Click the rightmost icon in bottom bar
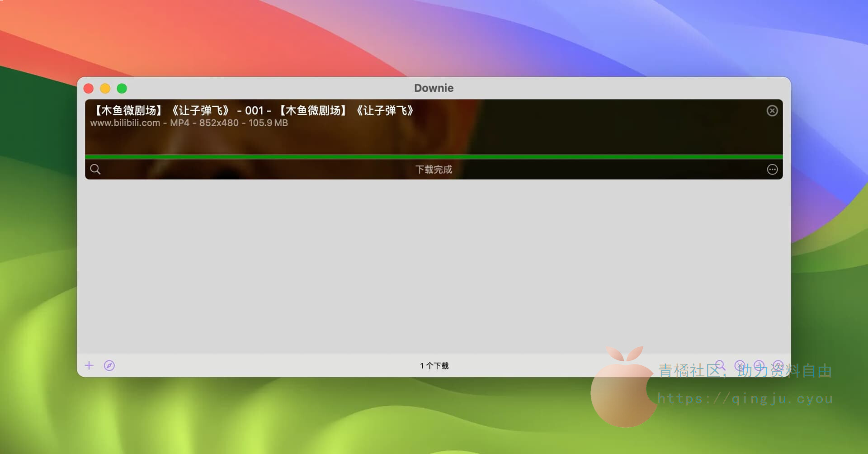868x454 pixels. point(778,365)
